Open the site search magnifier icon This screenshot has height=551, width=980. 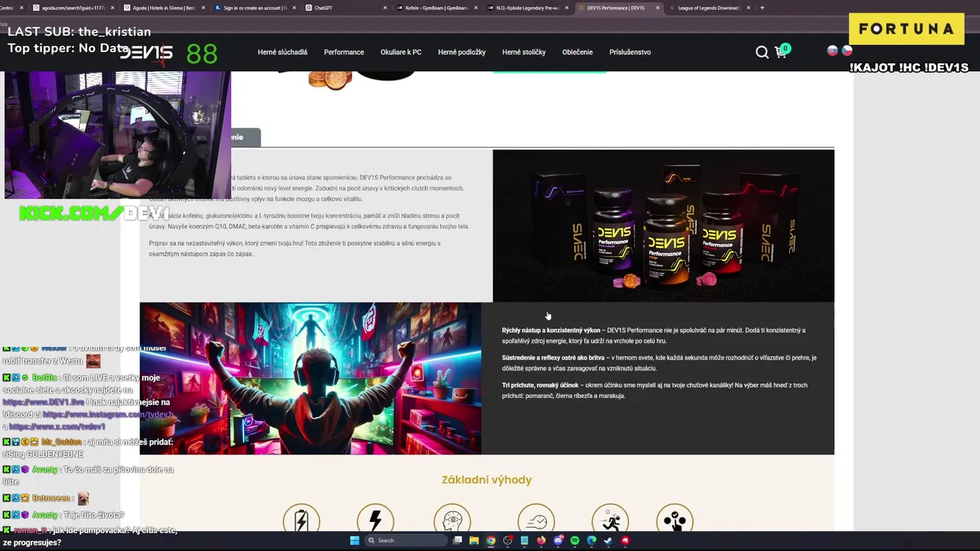pyautogui.click(x=762, y=52)
